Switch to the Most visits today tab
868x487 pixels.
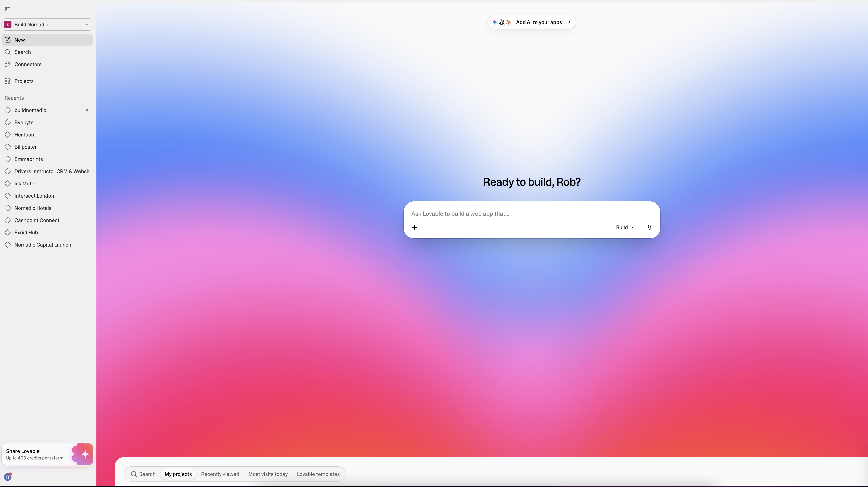(x=268, y=474)
